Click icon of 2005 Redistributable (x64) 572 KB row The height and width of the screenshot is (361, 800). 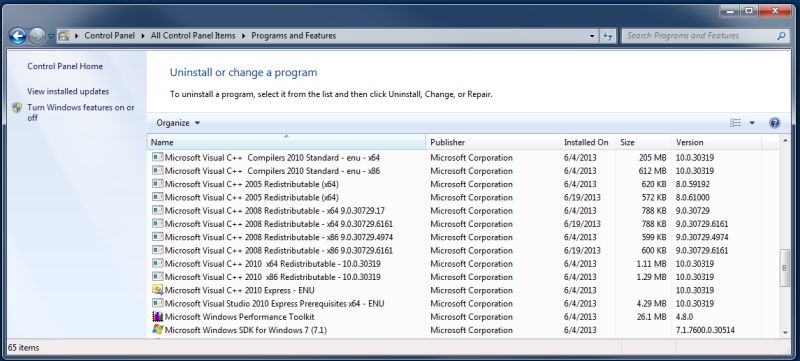pos(158,197)
